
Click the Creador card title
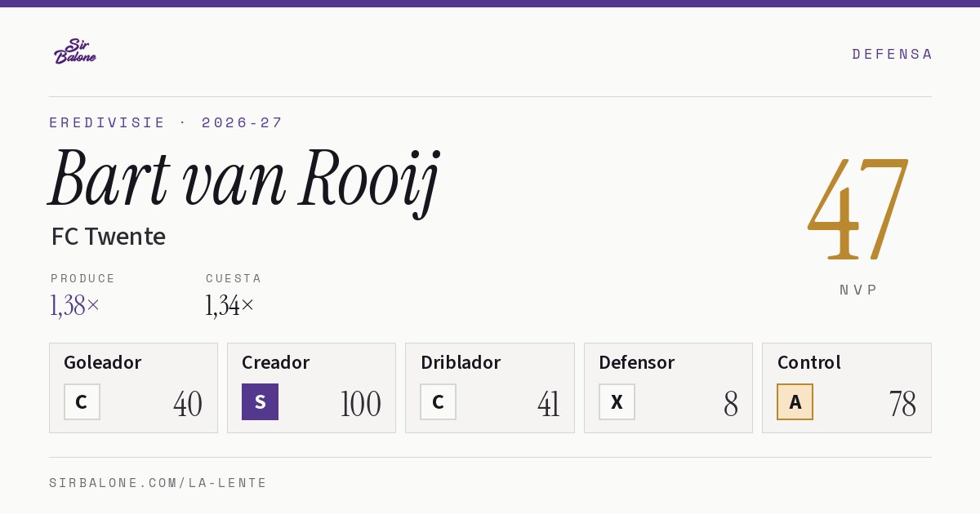tap(276, 362)
